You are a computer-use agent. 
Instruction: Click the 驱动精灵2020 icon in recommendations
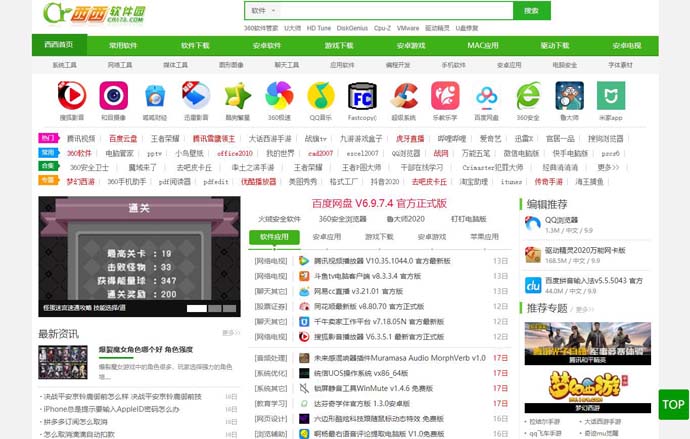(533, 255)
